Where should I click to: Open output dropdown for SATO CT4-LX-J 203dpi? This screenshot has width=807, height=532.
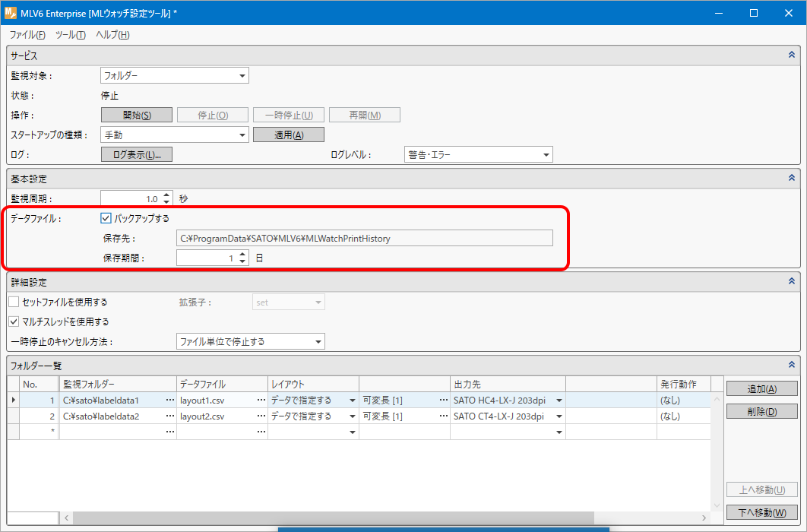tap(559, 416)
